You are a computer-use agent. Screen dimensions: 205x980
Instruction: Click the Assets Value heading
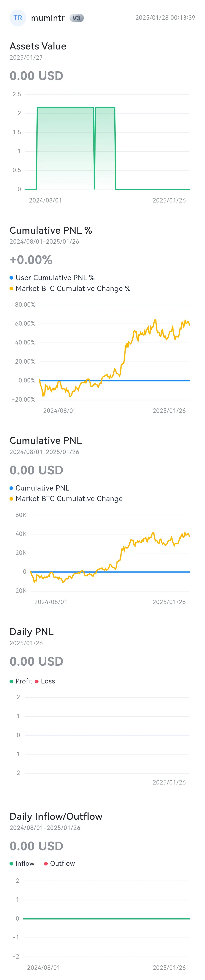(x=38, y=46)
